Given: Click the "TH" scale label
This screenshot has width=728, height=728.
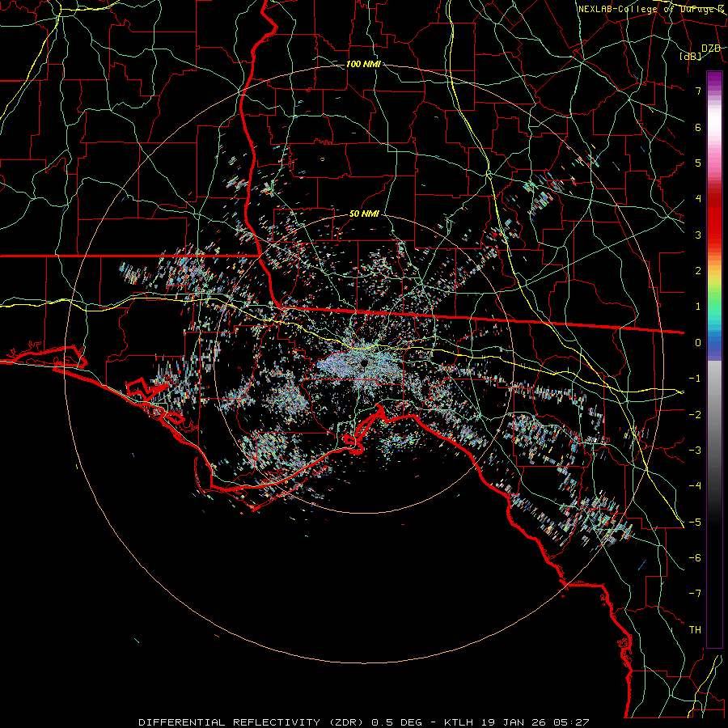Looking at the screenshot, I should pos(695,630).
